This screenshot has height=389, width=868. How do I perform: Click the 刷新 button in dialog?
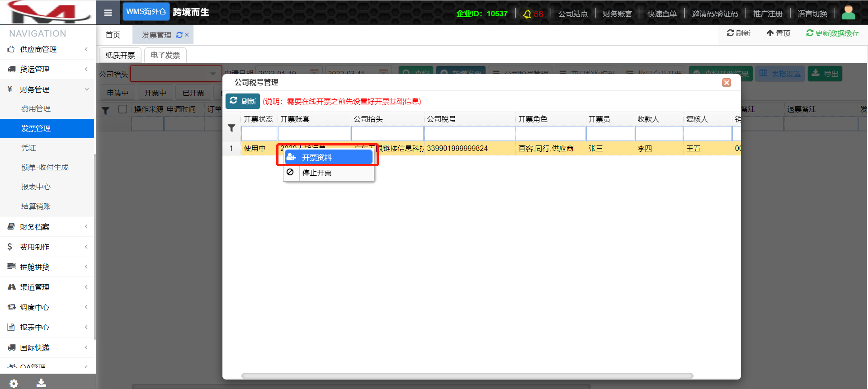pos(243,101)
